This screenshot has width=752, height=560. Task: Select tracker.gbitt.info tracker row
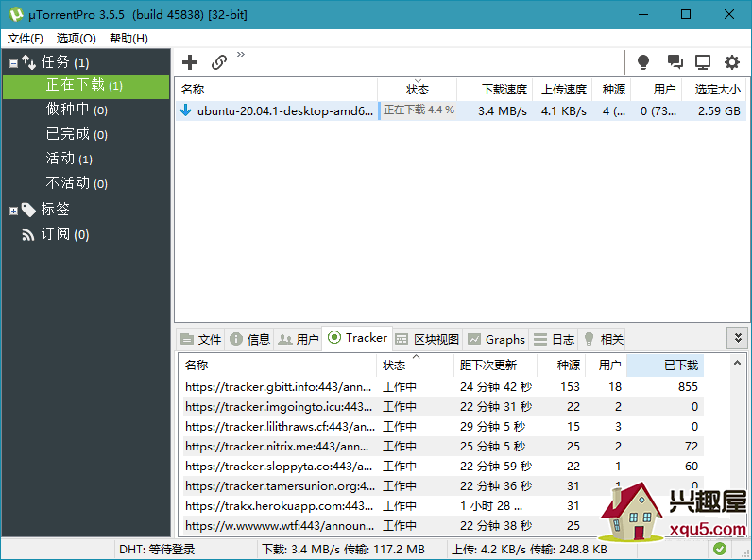(443, 386)
